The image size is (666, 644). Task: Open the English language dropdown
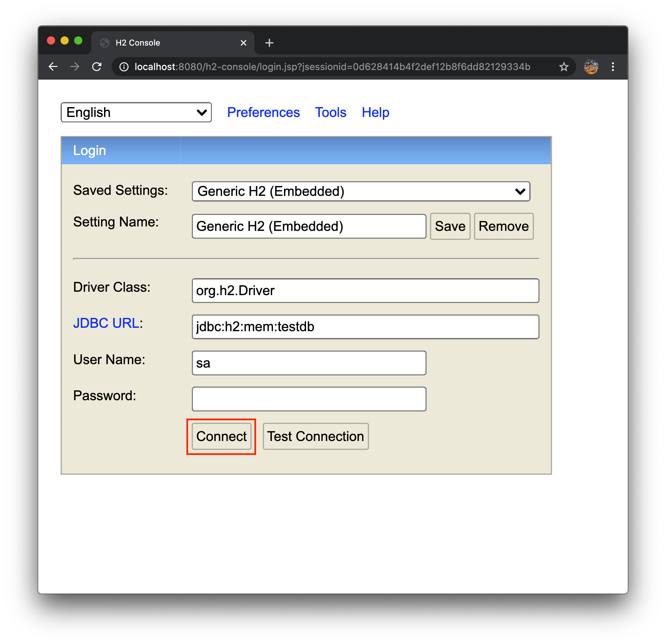136,112
